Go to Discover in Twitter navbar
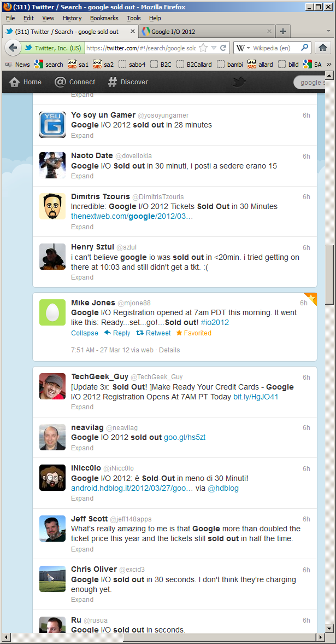 click(x=128, y=82)
